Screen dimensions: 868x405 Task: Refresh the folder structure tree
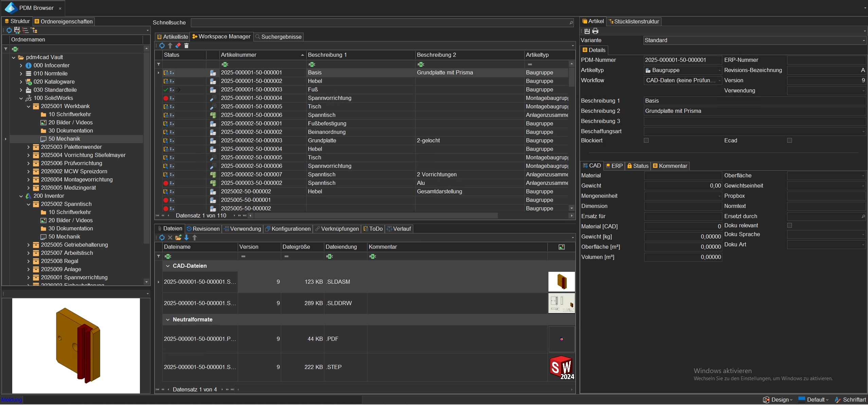pyautogui.click(x=9, y=30)
